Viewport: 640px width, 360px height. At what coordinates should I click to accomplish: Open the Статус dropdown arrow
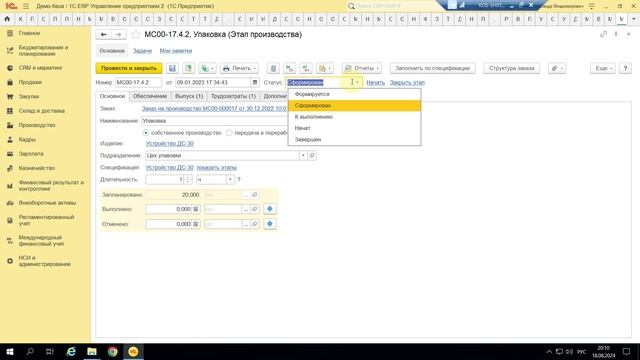tap(358, 82)
